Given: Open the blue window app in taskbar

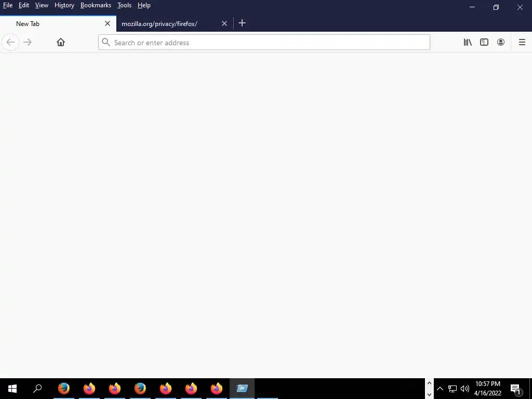Looking at the screenshot, I should pos(242,389).
